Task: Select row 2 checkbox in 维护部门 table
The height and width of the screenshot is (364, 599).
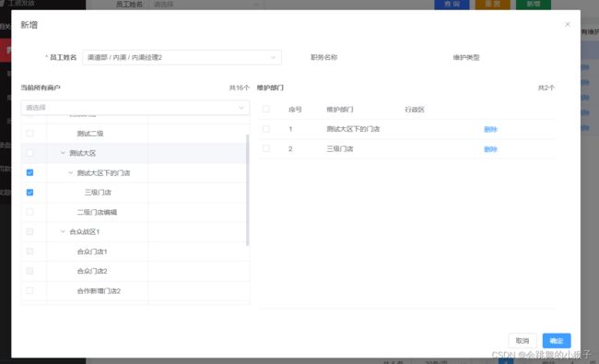Action: [x=266, y=148]
